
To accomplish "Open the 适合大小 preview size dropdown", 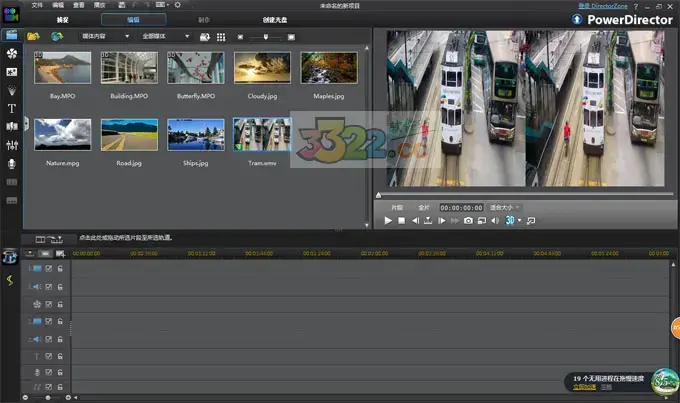I will coord(505,207).
